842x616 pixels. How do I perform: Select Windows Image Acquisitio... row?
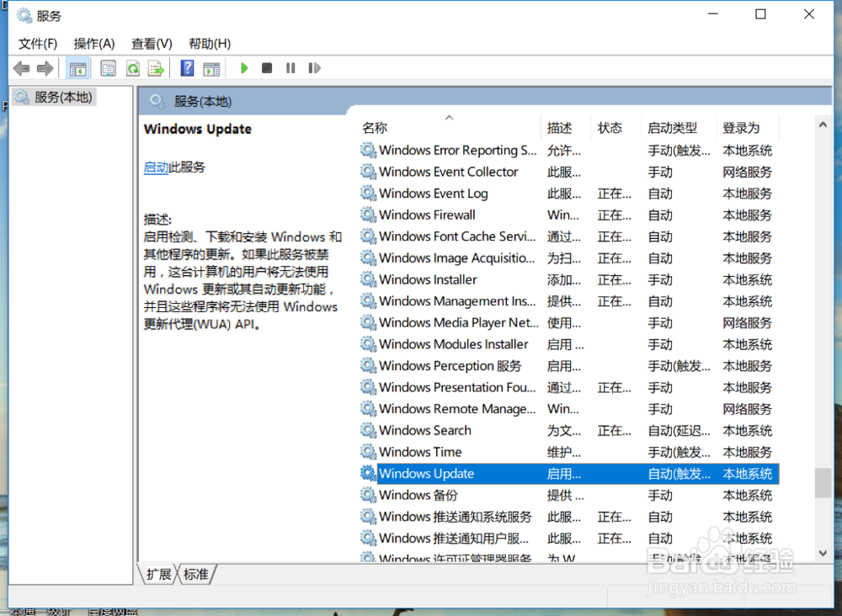(568, 258)
